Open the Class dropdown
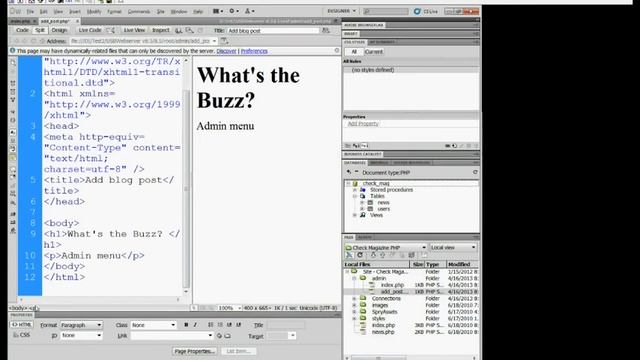The height and width of the screenshot is (360, 640). pos(153,325)
